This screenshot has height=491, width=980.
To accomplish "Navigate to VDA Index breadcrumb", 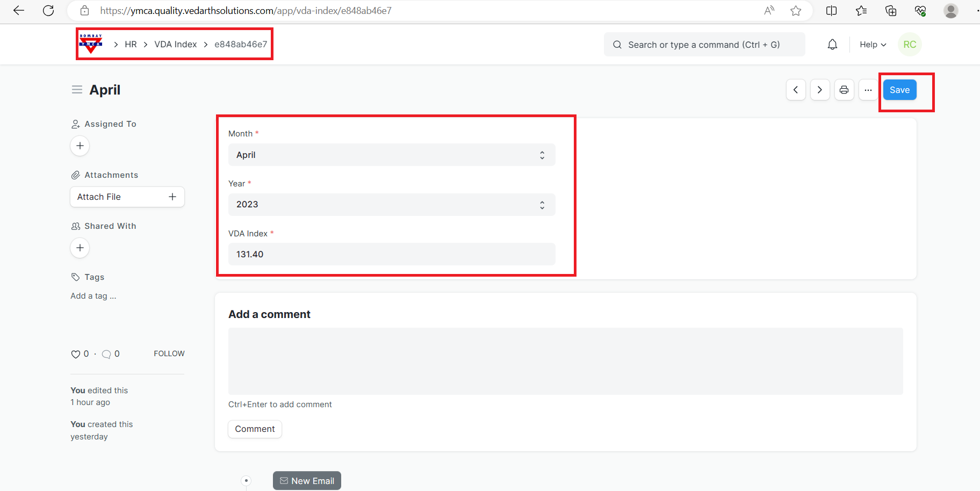I will click(x=176, y=45).
